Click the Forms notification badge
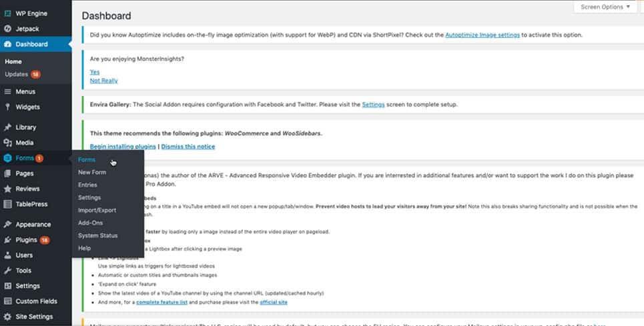Screen dimensions: 644x326 pos(39,158)
